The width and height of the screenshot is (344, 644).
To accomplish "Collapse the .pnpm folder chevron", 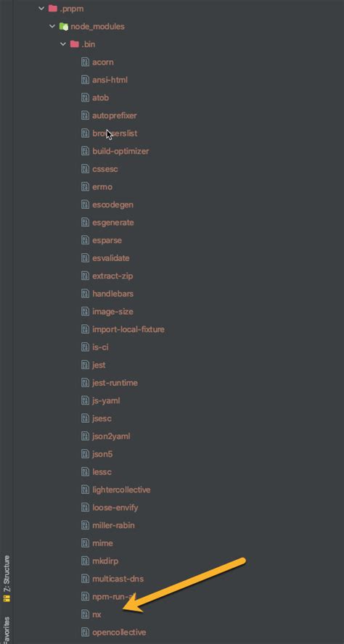I will (x=41, y=8).
